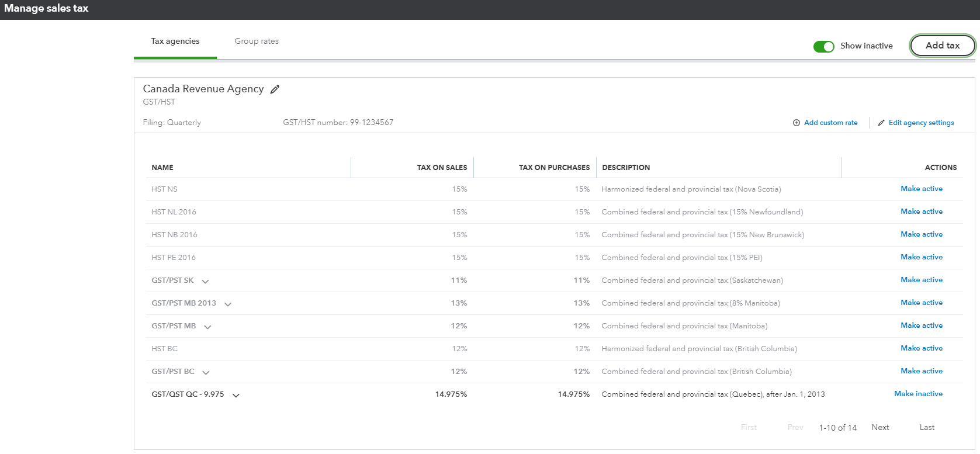Click the greyed-out Prev page link

[795, 428]
